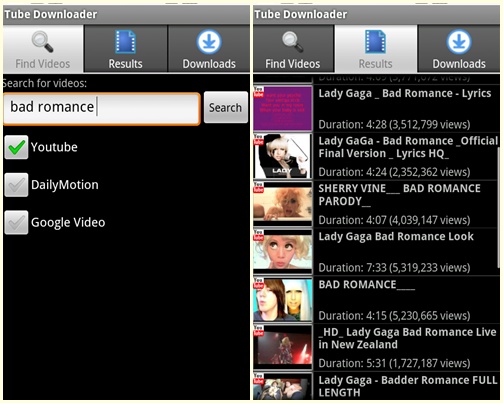Open thumbnail of Bad Romance Live in New Zealand
Screen dimensions: 503x403
283,348
